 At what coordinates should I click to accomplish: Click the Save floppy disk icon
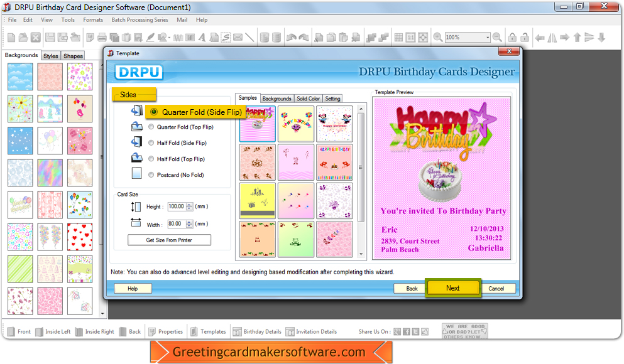pos(50,38)
